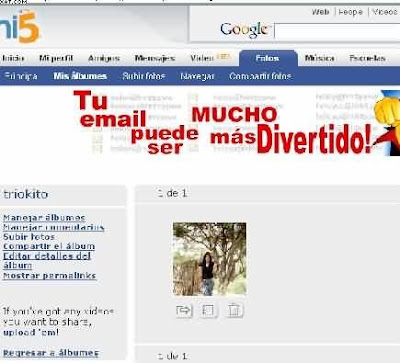
Task: Click the Videos search option
Action: pyautogui.click(x=385, y=12)
